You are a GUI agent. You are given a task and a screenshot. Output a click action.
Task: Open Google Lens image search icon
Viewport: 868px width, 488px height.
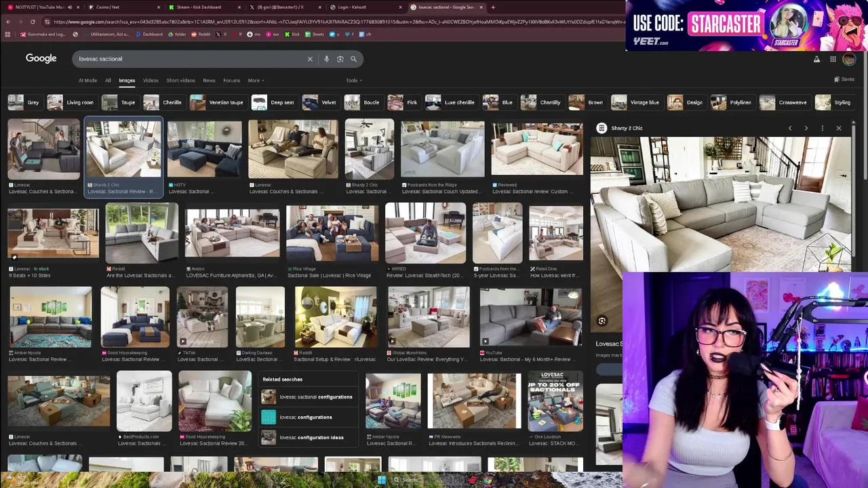[340, 59]
